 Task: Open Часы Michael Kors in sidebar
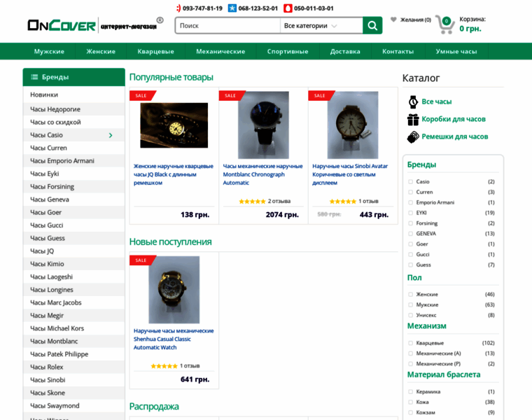(74, 328)
